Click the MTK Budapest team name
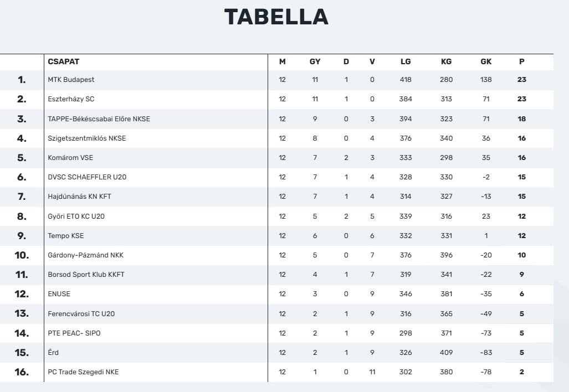 pyautogui.click(x=71, y=80)
